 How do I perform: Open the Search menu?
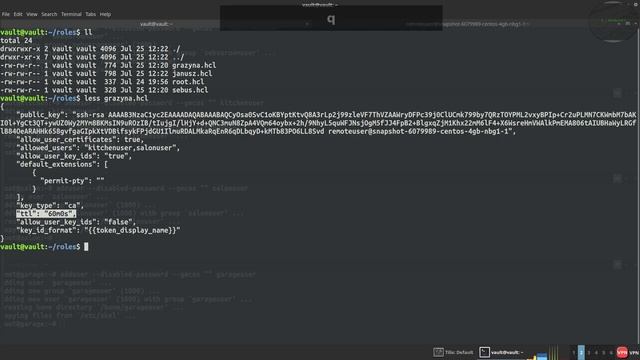pos(49,14)
